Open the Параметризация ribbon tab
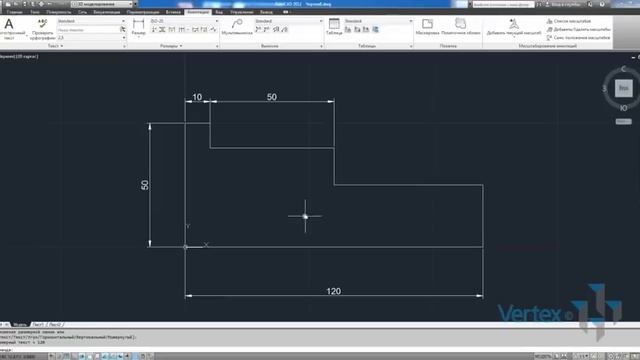Image resolution: width=640 pixels, height=360 pixels. tap(143, 12)
